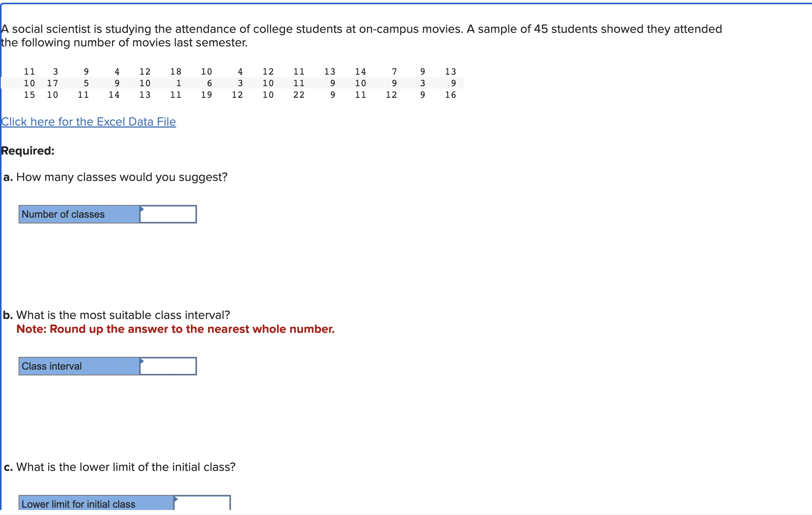This screenshot has height=515, width=812.
Task: Click the Required heading text
Action: pyautogui.click(x=27, y=150)
